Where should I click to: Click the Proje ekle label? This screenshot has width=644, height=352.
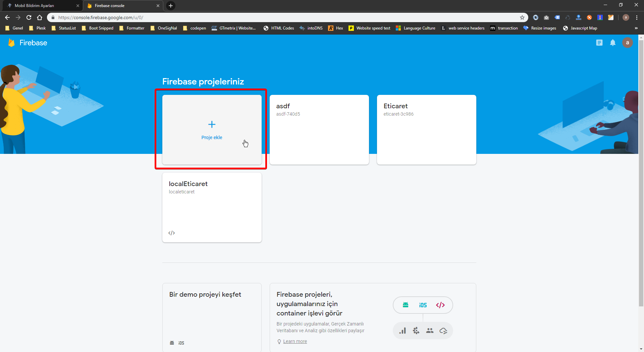click(x=212, y=137)
